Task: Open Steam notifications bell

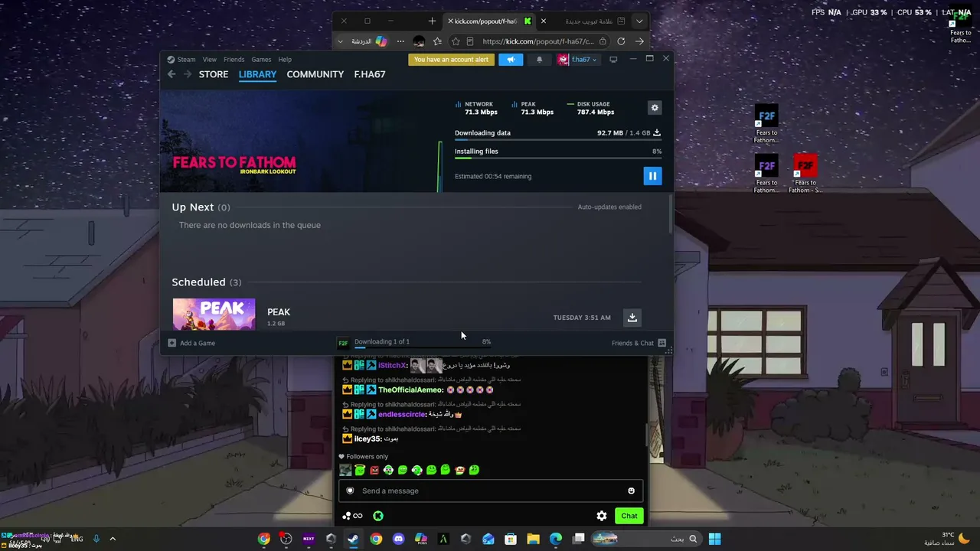Action: (x=539, y=60)
